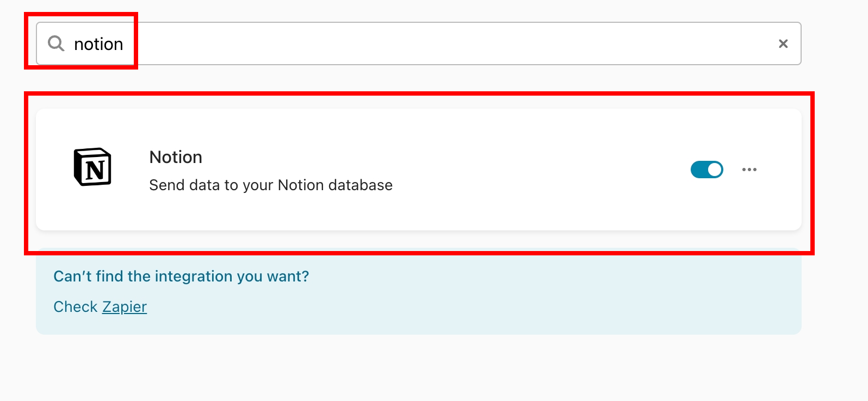The height and width of the screenshot is (401, 868).
Task: Click the black Notion app thumbnail
Action: click(92, 167)
